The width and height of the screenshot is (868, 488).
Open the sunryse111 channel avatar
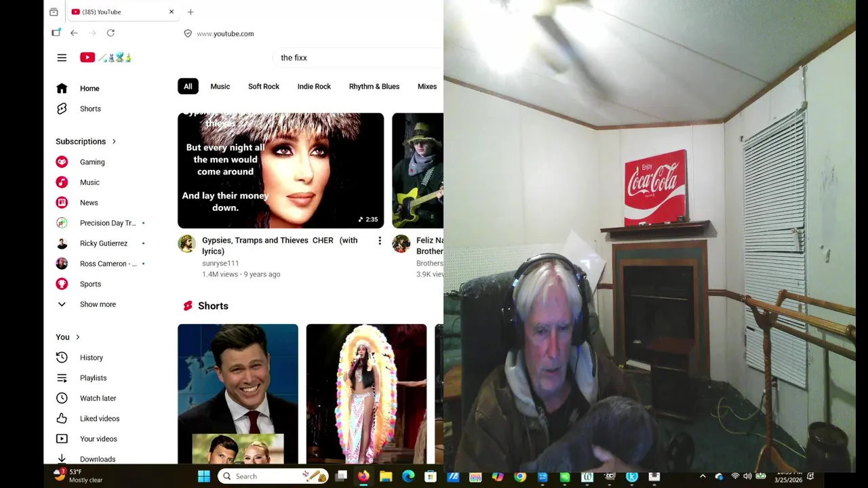(x=186, y=243)
